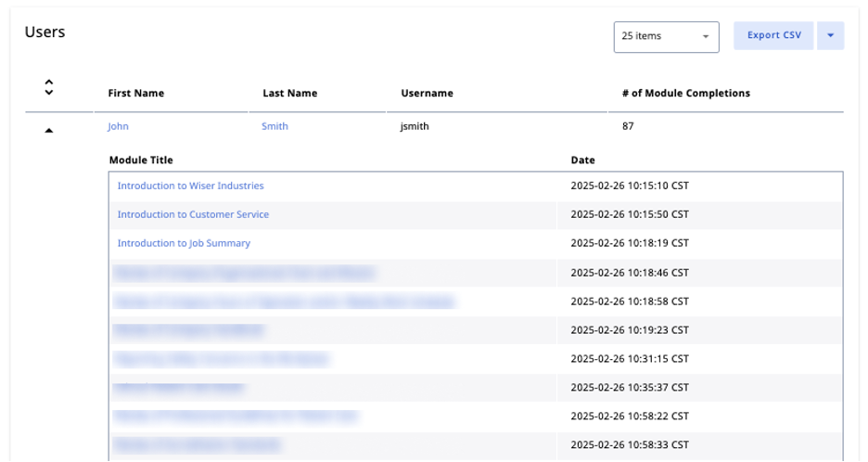Click the 87 module completions value
The width and height of the screenshot is (868, 462).
(x=628, y=126)
